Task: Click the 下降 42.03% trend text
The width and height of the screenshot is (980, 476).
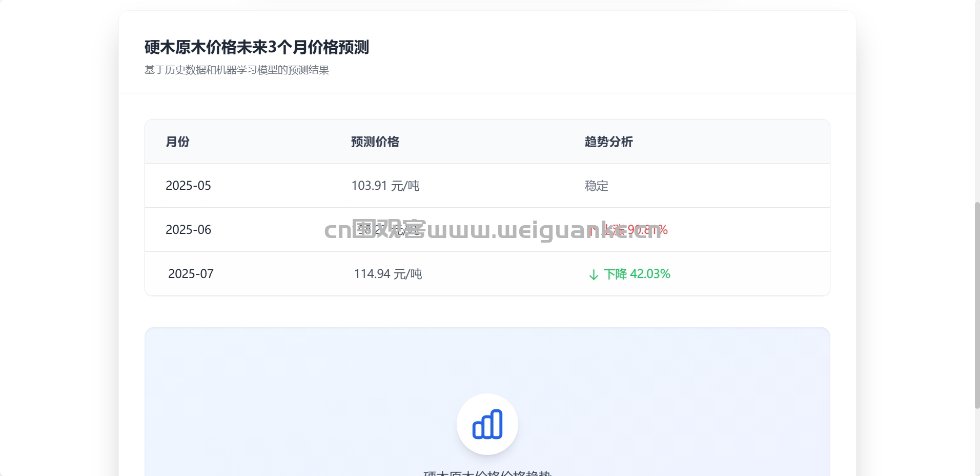Action: click(637, 274)
